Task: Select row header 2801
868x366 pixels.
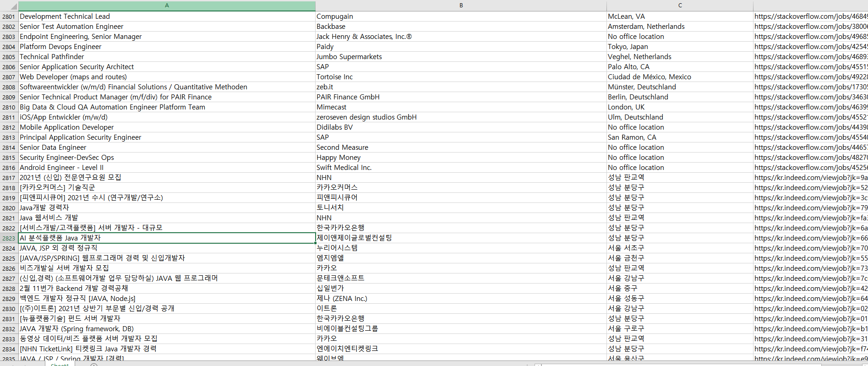Action: [x=9, y=16]
